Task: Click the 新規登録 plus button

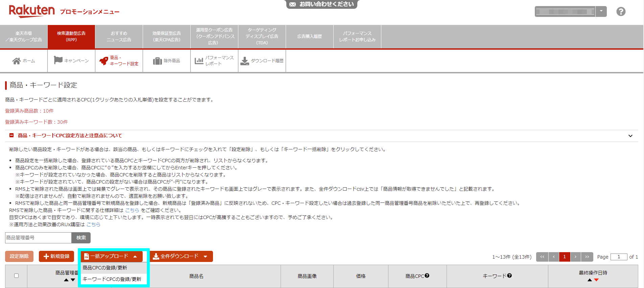Action: [56, 256]
